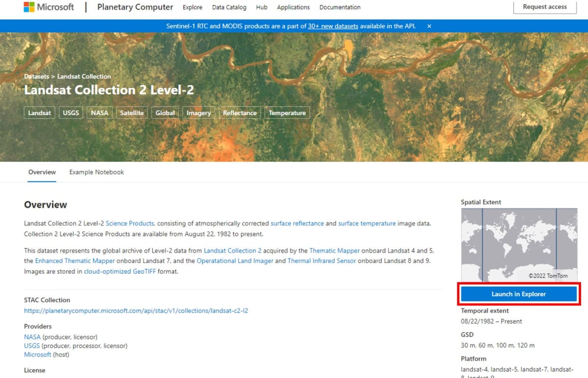Open the Landsat Collection breadcrumb
This screenshot has width=588, height=378.
[84, 76]
